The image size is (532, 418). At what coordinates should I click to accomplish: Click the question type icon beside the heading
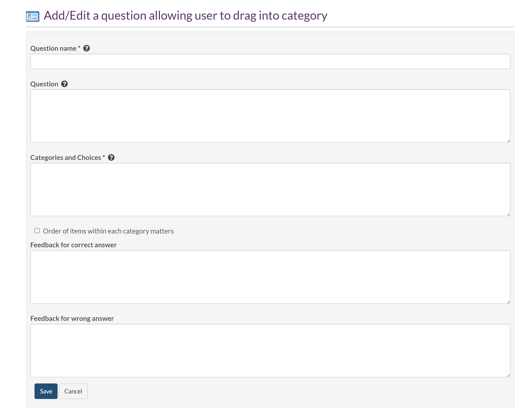[x=33, y=16]
